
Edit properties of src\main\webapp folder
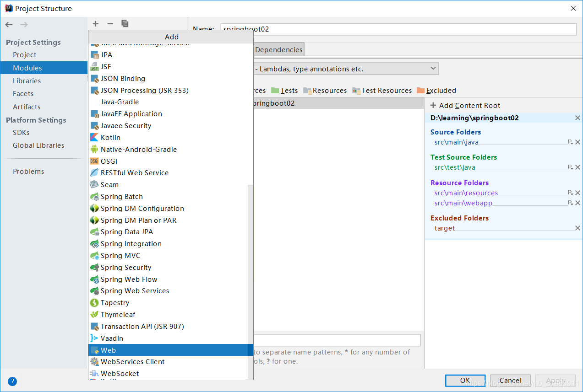(x=571, y=203)
